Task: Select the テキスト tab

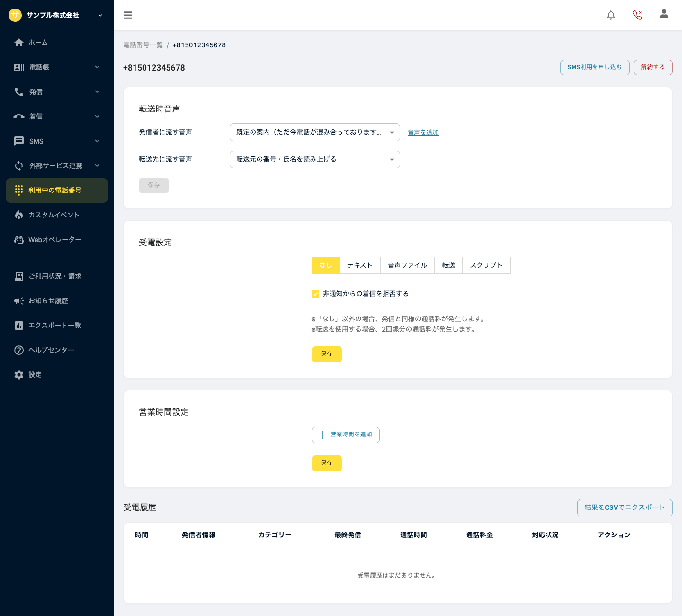Action: tap(360, 265)
